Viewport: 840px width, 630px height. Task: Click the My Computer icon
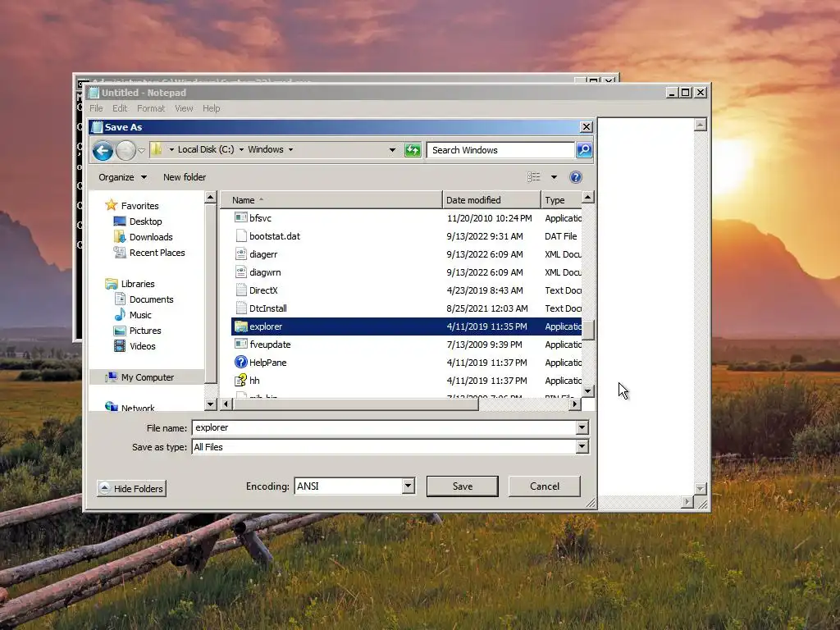[x=112, y=377]
